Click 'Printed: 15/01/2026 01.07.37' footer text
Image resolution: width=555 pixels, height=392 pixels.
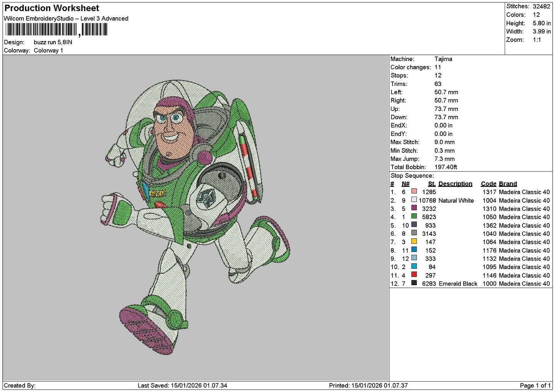coord(368,385)
